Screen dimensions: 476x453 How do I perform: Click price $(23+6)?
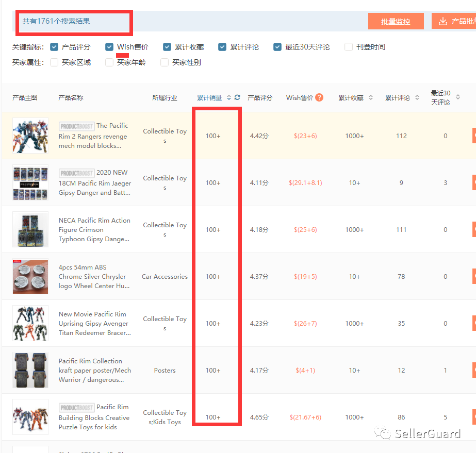coord(305,136)
